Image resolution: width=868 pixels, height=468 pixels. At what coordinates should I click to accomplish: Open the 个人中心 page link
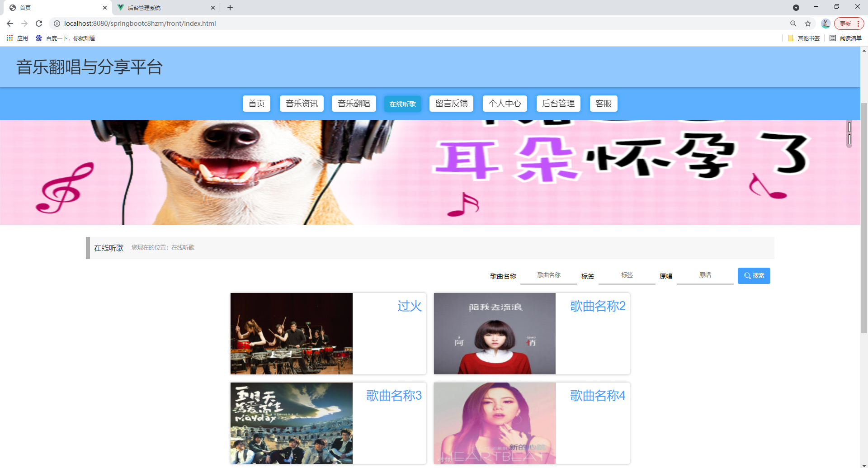pyautogui.click(x=505, y=104)
